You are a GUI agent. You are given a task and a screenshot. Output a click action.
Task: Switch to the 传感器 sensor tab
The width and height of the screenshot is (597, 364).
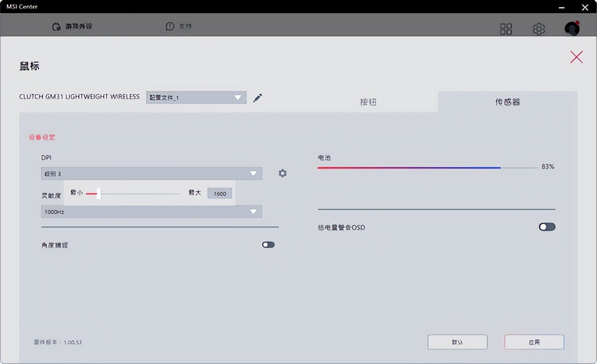click(x=507, y=102)
